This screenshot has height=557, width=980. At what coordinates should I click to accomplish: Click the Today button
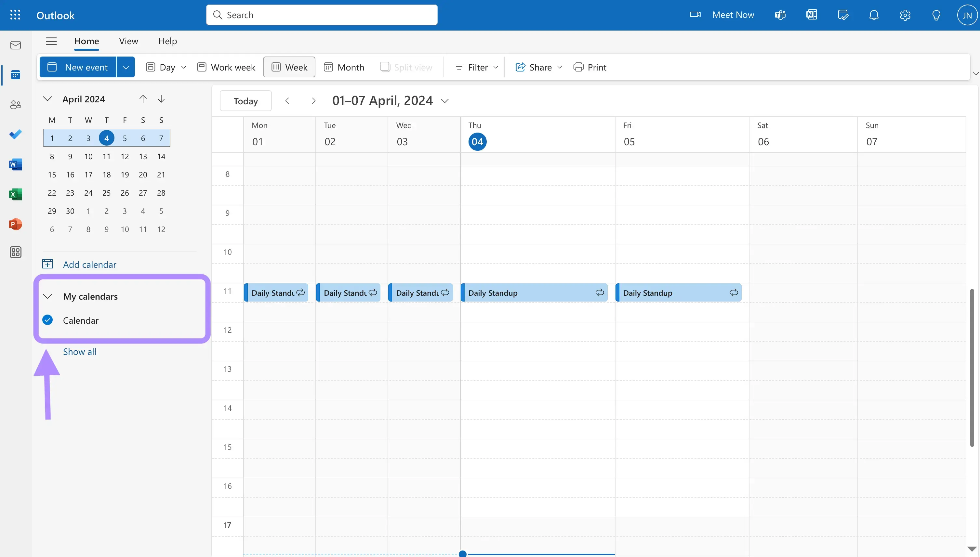tap(245, 100)
